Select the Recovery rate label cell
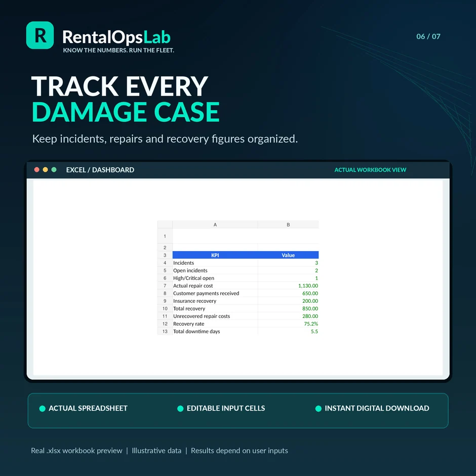476x476 pixels. [215, 324]
